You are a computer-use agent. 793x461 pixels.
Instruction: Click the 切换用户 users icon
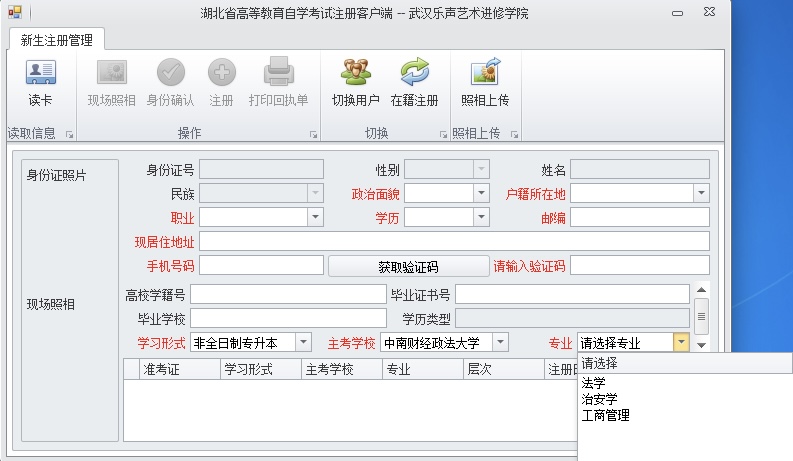[356, 72]
